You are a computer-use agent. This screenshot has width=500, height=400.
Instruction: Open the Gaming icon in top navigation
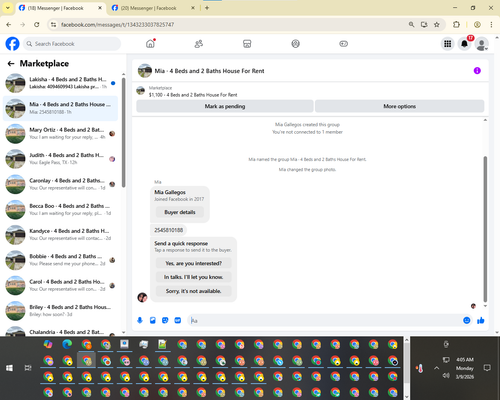[x=343, y=44]
